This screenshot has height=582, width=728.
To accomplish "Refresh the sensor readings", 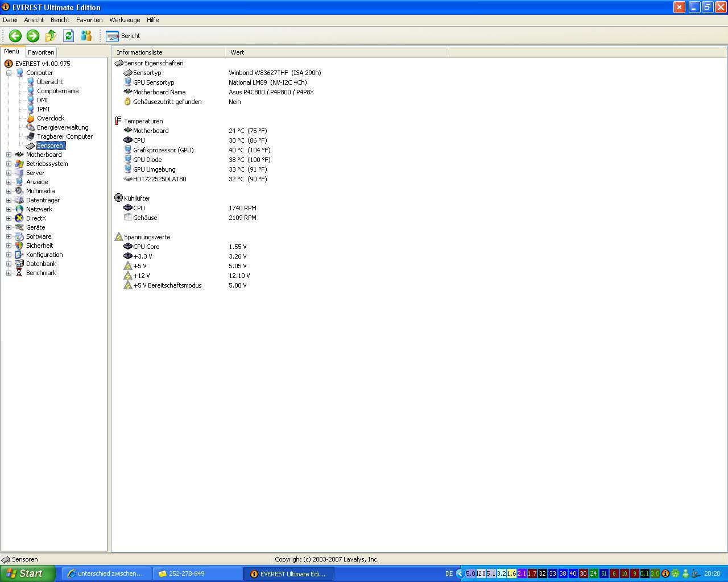I will pyautogui.click(x=68, y=36).
